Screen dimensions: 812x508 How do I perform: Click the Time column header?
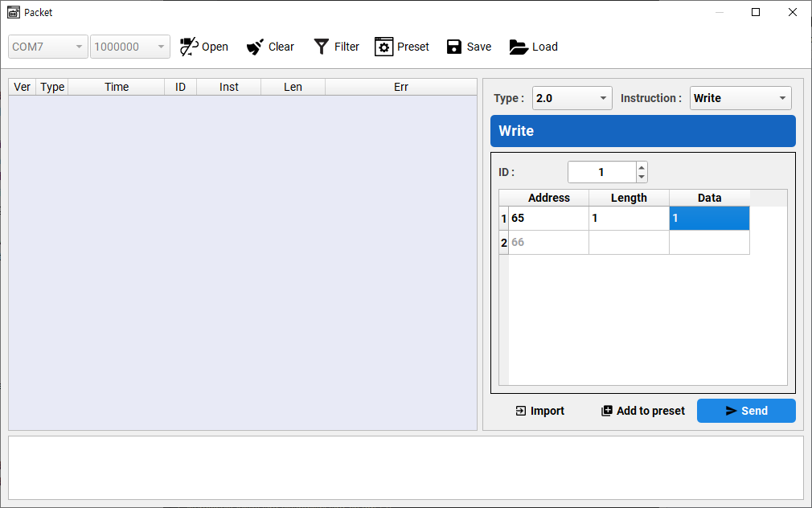117,87
